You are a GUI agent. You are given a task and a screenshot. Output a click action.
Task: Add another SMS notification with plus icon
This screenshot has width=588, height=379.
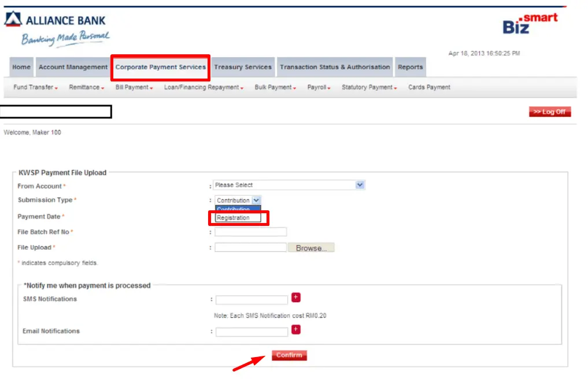296,298
